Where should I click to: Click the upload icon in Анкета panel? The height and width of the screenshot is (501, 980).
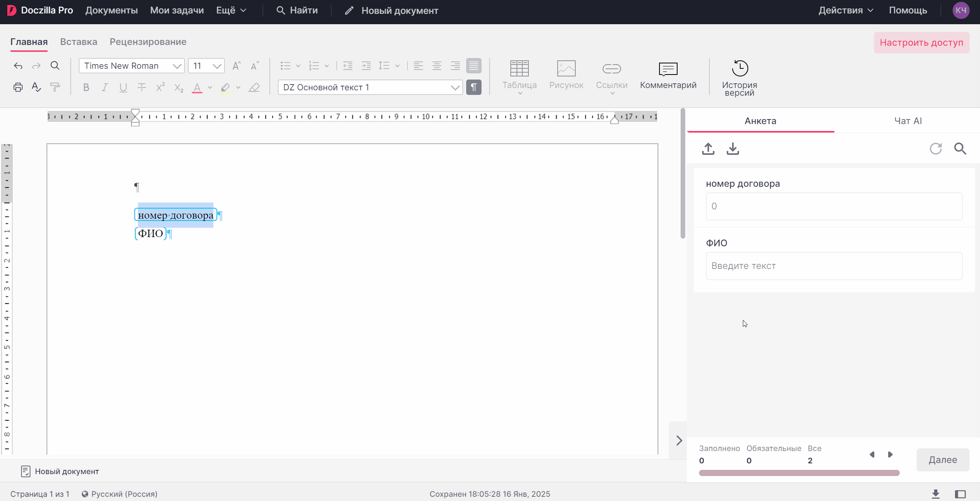(708, 149)
